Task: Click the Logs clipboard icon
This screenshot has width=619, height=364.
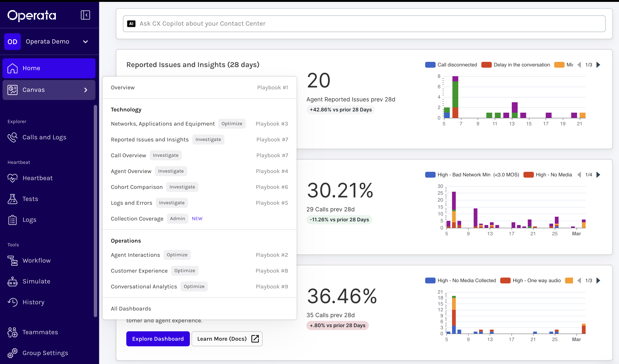Action: (x=13, y=220)
